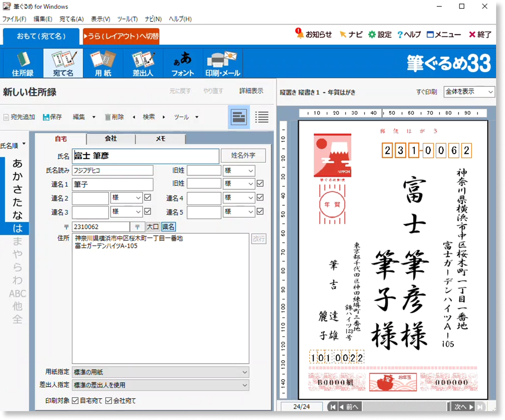Uncheck the 自宅宛て checkbox
The image size is (505, 420).
(x=75, y=401)
